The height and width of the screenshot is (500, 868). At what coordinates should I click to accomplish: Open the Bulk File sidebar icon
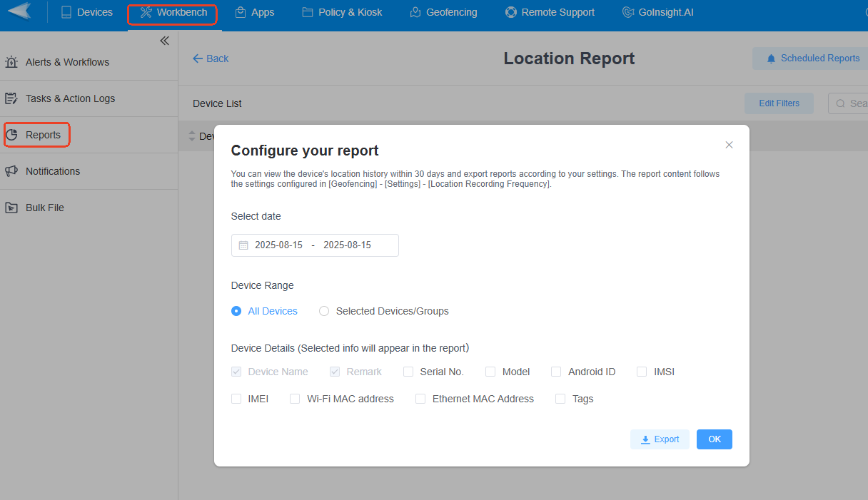pyautogui.click(x=11, y=207)
